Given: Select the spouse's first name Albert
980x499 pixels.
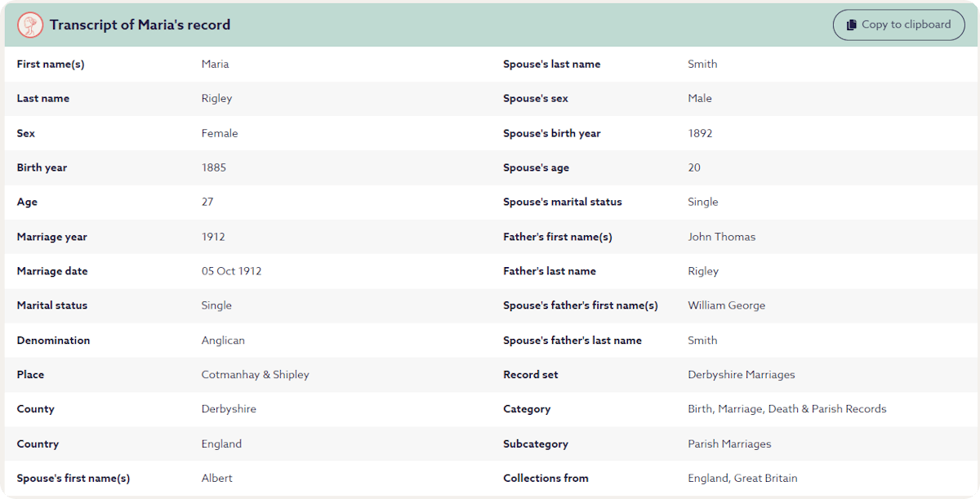Looking at the screenshot, I should 217,479.
